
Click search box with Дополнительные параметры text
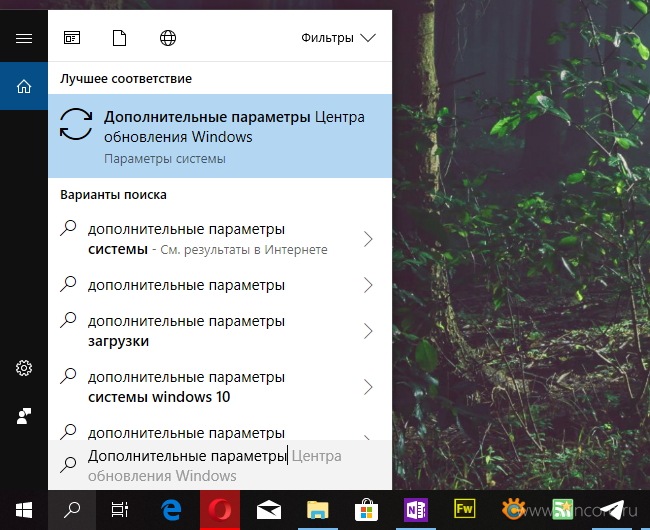(x=220, y=465)
